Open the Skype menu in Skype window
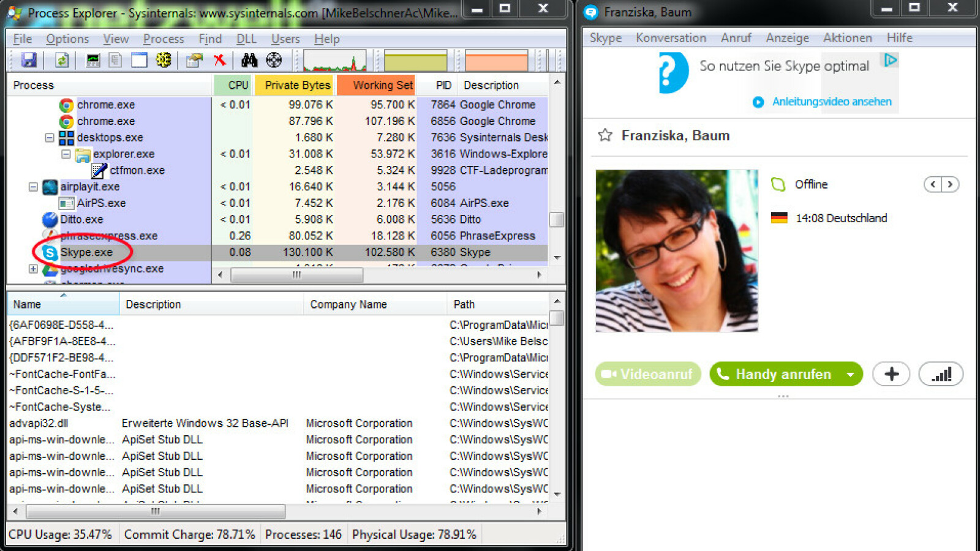Screen dimensions: 980x551 coord(606,38)
